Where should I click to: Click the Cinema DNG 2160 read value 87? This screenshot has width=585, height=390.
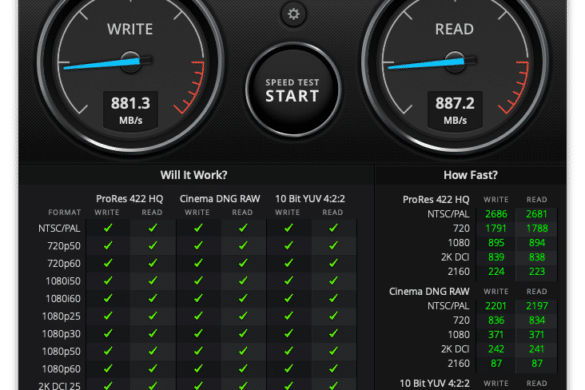tap(536, 363)
